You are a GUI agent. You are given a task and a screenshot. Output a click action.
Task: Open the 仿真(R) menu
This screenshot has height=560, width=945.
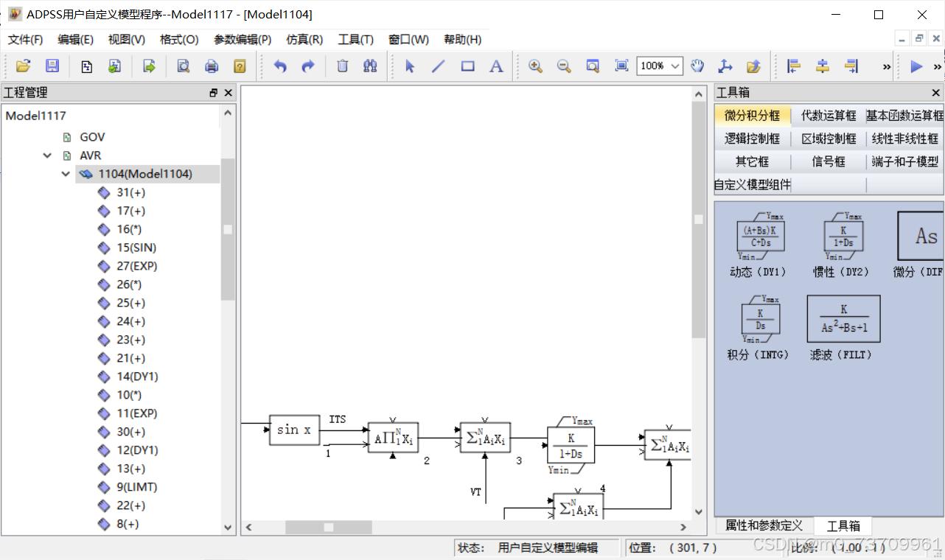tap(303, 39)
